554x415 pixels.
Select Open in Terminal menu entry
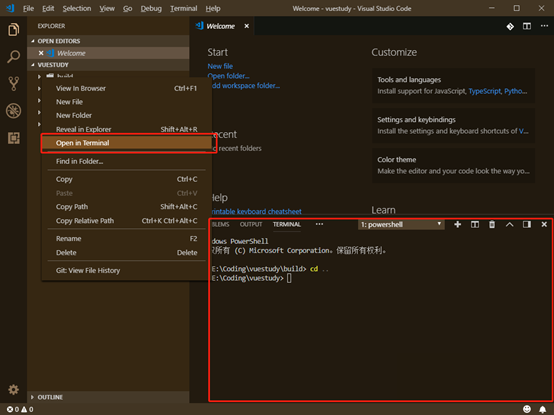click(x=126, y=143)
